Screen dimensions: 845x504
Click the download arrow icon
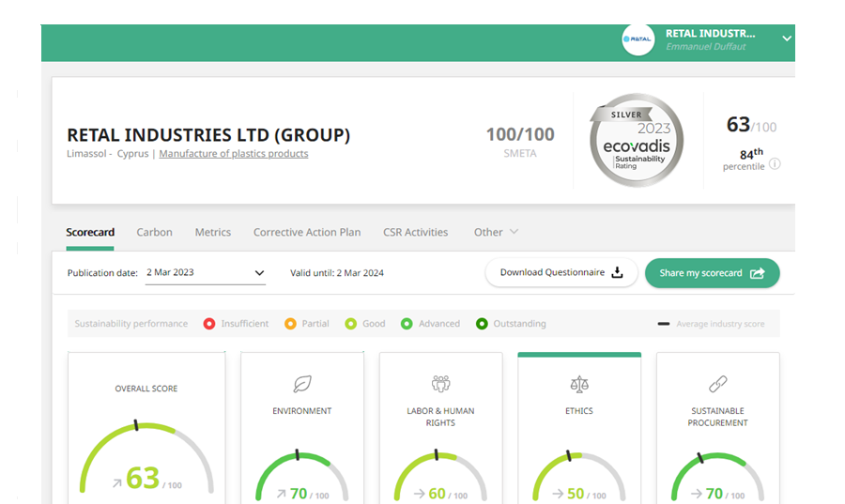(617, 272)
